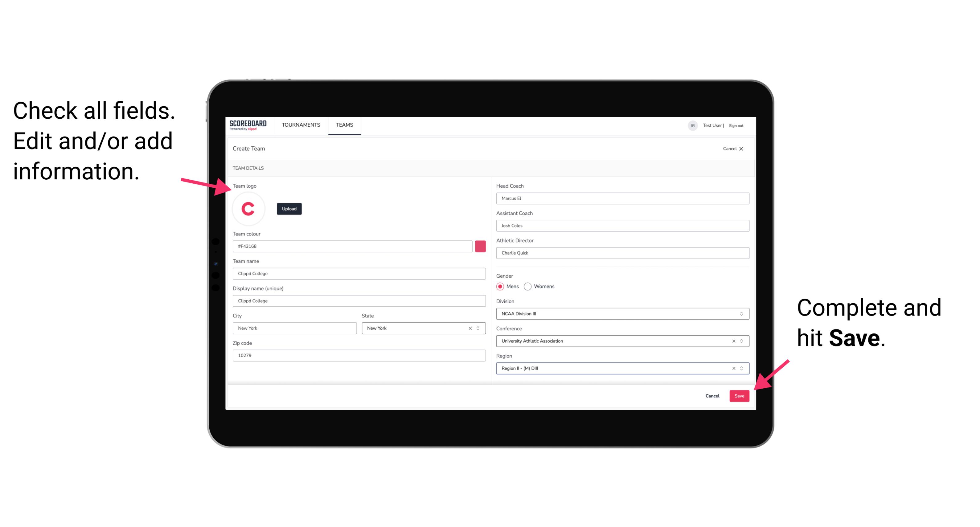Click the Upload team logo button

288,209
